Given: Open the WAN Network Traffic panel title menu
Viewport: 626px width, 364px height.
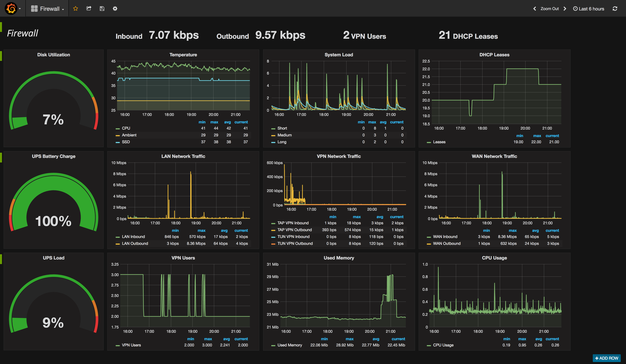Looking at the screenshot, I should [x=494, y=156].
